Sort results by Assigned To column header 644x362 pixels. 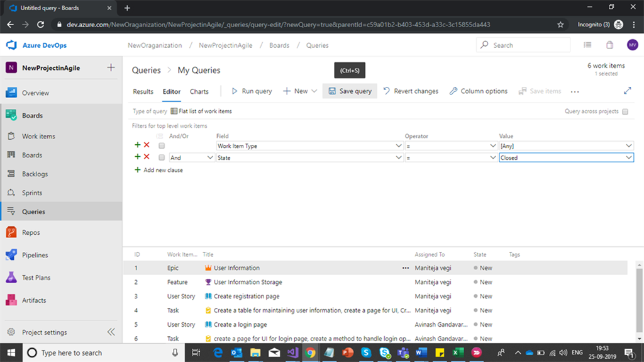coord(430,254)
